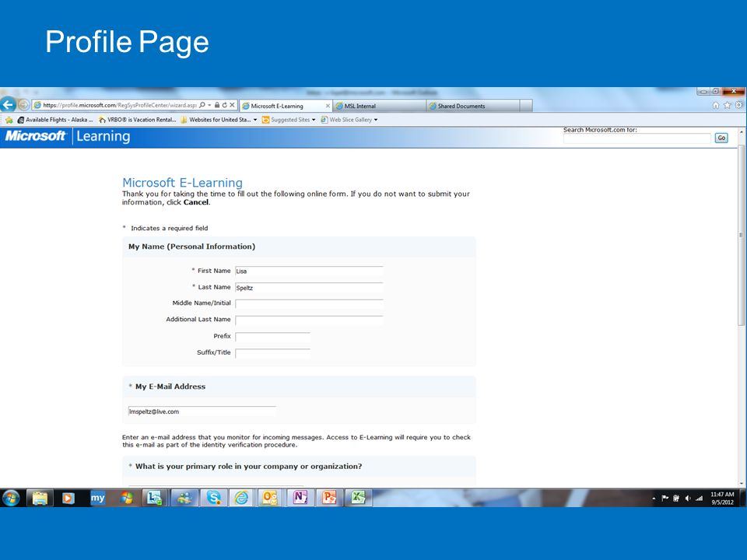Click the Windows flag taskbar icon

127,498
